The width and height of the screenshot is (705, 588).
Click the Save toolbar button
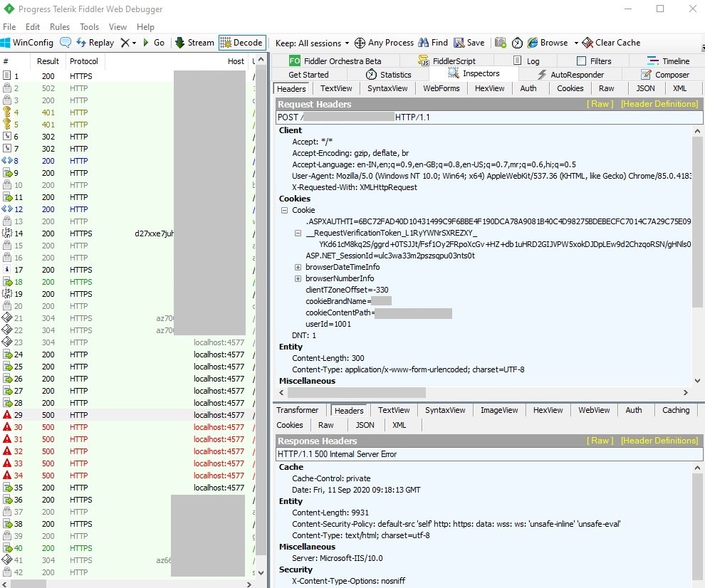(x=469, y=43)
